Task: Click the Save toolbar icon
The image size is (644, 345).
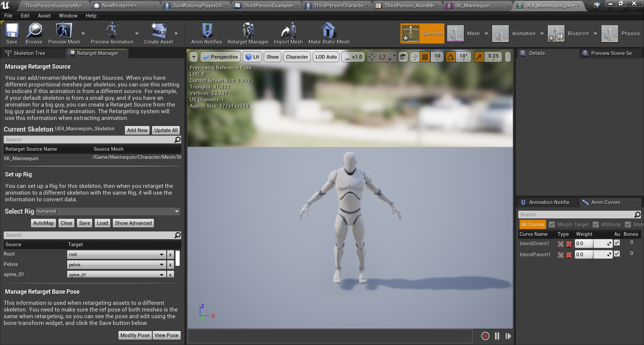Action: point(12,33)
